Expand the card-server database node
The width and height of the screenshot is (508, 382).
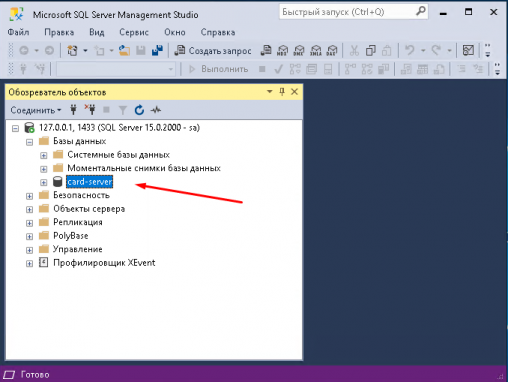(x=44, y=182)
